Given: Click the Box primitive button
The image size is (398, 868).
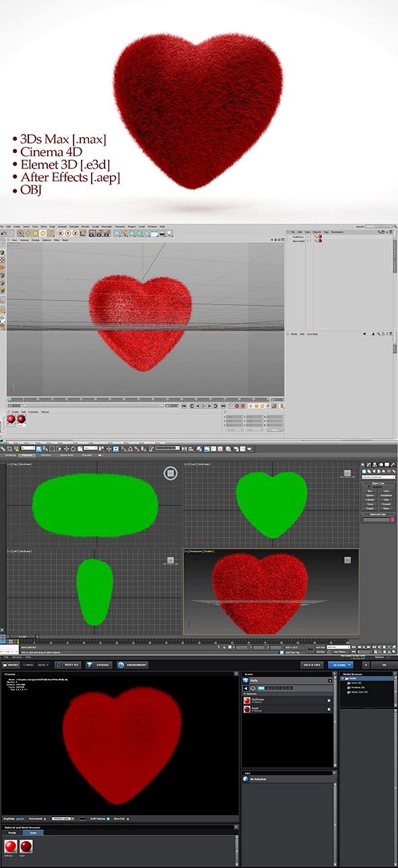Looking at the screenshot, I should click(x=370, y=491).
